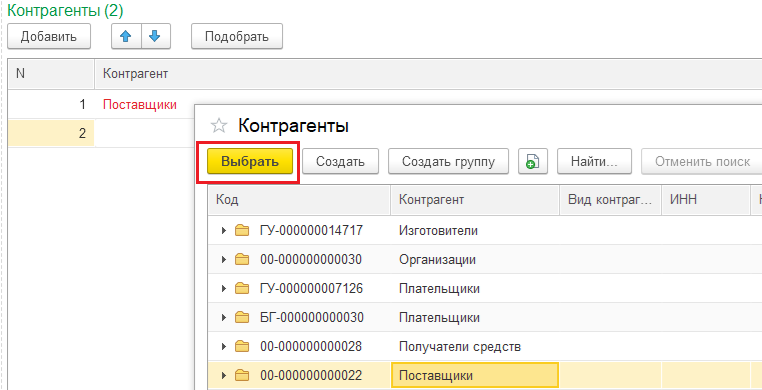Move row down with blue down arrow
Image resolution: width=762 pixels, height=390 pixels.
pyautogui.click(x=155, y=36)
